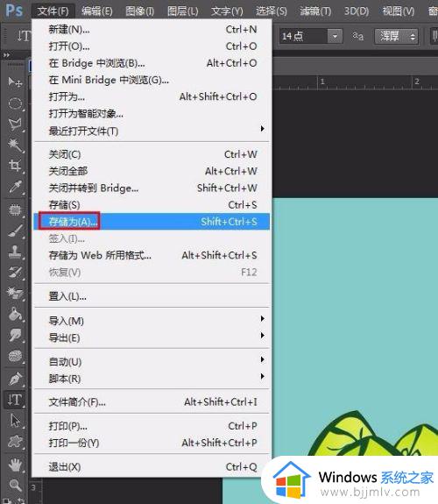Choose 关闭(C) menu item
Image resolution: width=438 pixels, height=504 pixels.
click(152, 154)
